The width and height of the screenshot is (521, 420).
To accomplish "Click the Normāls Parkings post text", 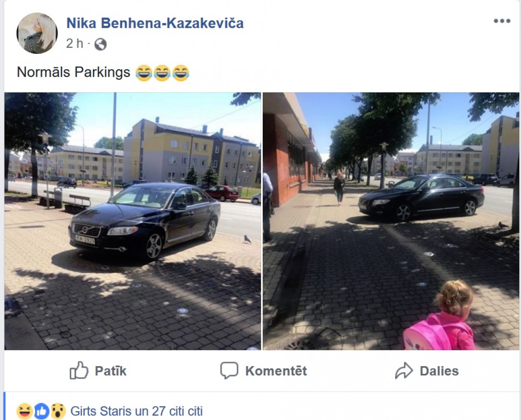I will click(73, 72).
